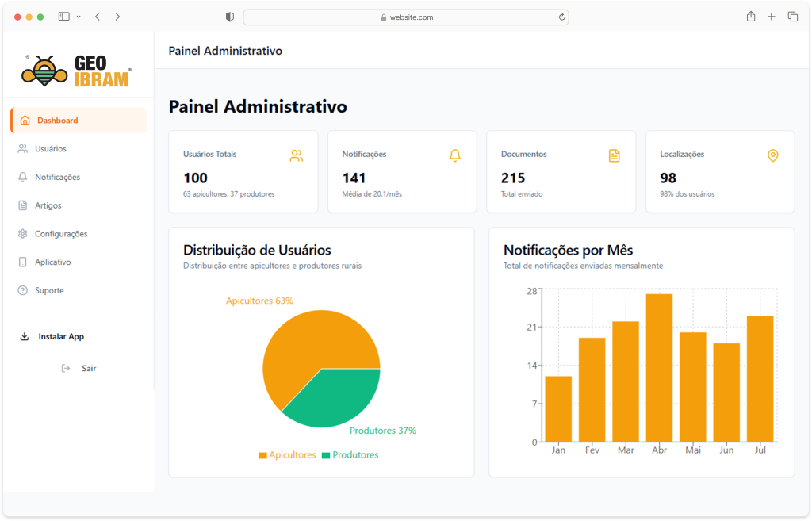Show the tab overview in Safari

792,17
